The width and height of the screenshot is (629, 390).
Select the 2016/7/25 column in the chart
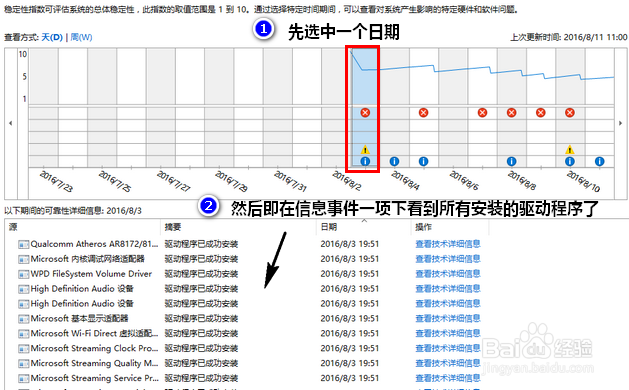click(x=102, y=108)
